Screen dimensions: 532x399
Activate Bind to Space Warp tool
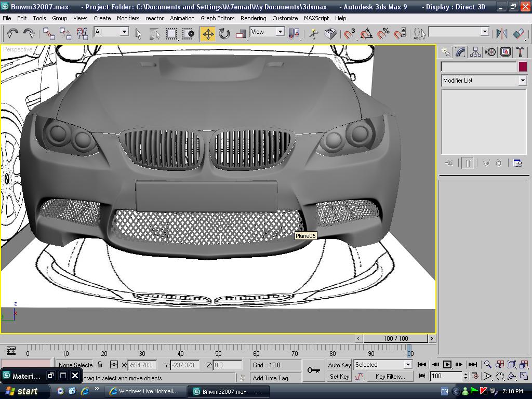(82, 34)
